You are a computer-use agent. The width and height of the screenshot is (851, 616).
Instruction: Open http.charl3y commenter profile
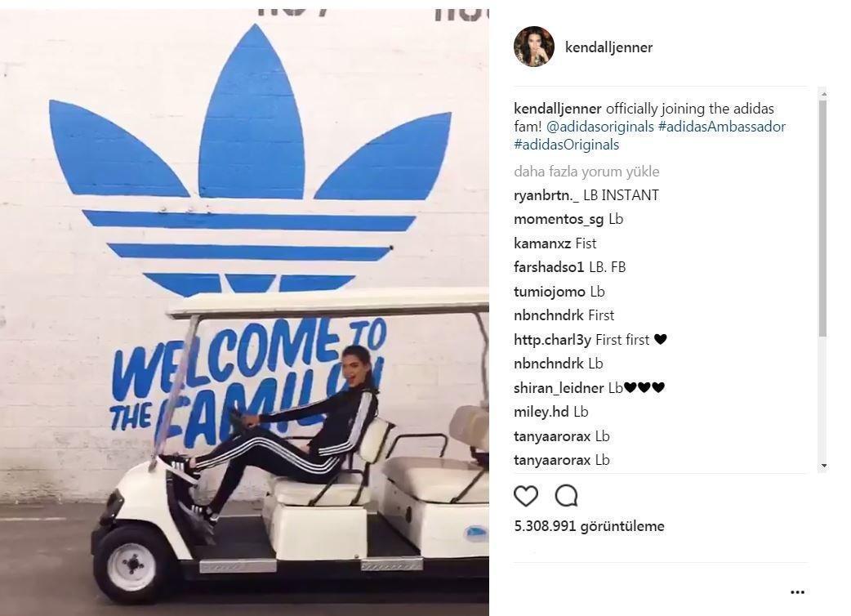pos(552,340)
